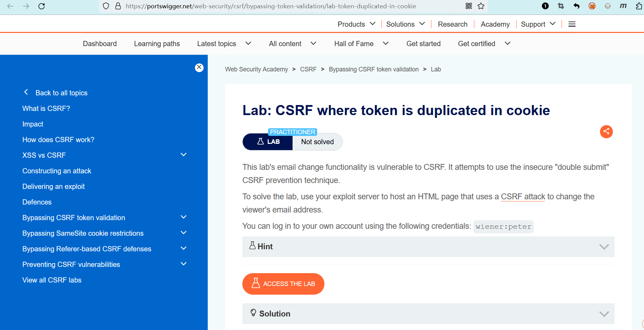Follow the CSRF attack link in text
The height and width of the screenshot is (330, 644).
(523, 197)
